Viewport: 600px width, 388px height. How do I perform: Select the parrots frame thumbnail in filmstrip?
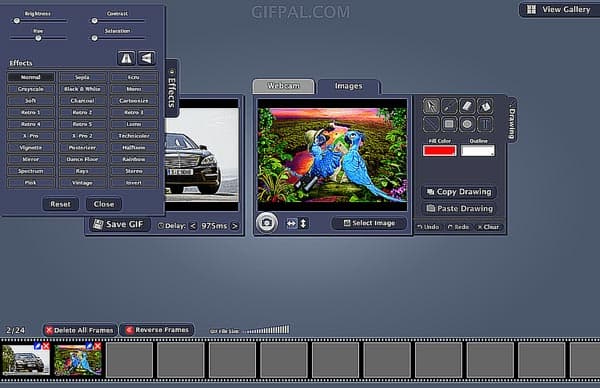78,360
